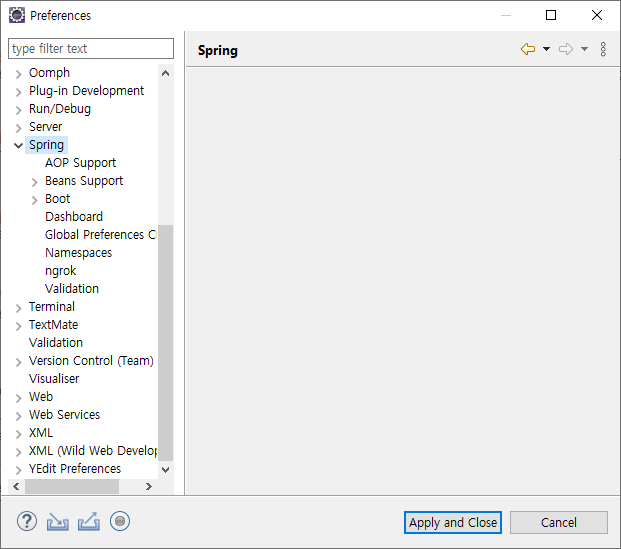Select the Visualiser preference page
621x549 pixels.
coord(54,379)
